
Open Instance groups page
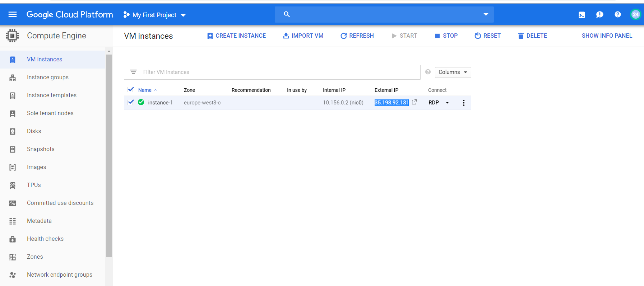[48, 78]
